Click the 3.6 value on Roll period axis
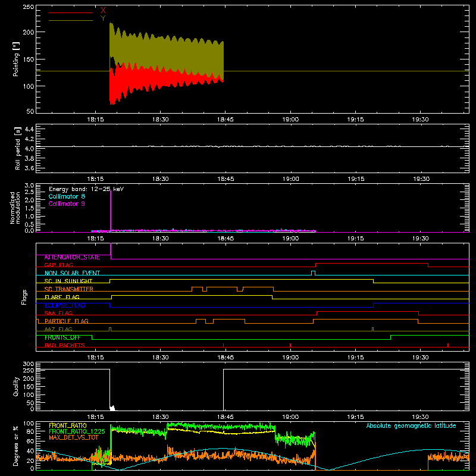The image size is (476, 476). tap(29, 168)
